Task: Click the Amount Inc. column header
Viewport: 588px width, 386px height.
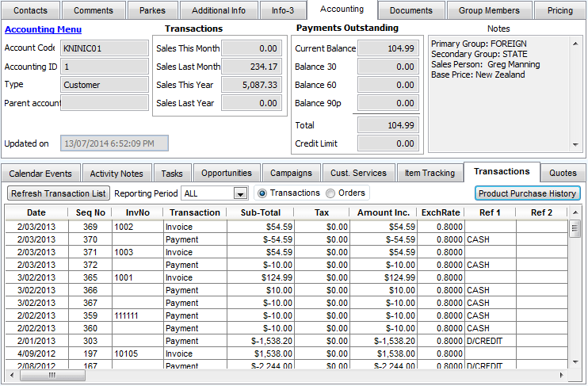Action: click(384, 212)
